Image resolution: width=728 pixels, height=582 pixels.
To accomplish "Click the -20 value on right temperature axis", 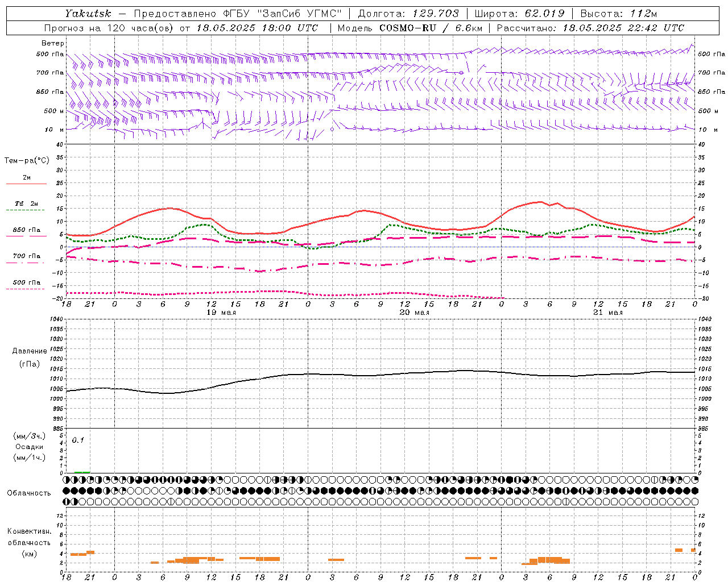I will 703,298.
